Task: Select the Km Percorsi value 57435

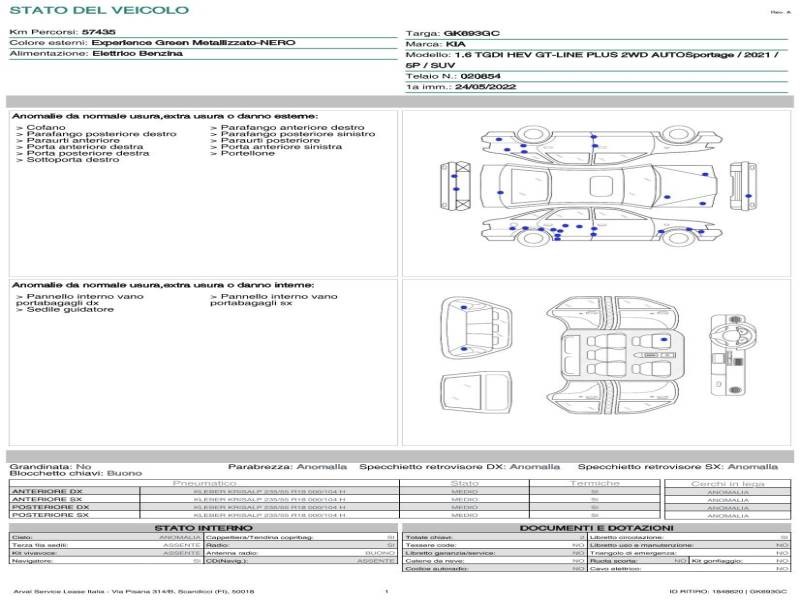Action: 98,32
